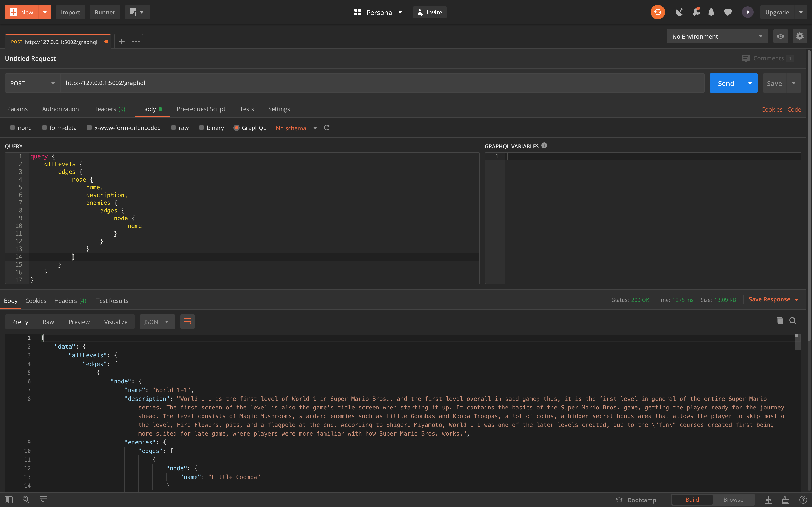Copy response body to clipboard
The width and height of the screenshot is (812, 507).
(x=780, y=321)
